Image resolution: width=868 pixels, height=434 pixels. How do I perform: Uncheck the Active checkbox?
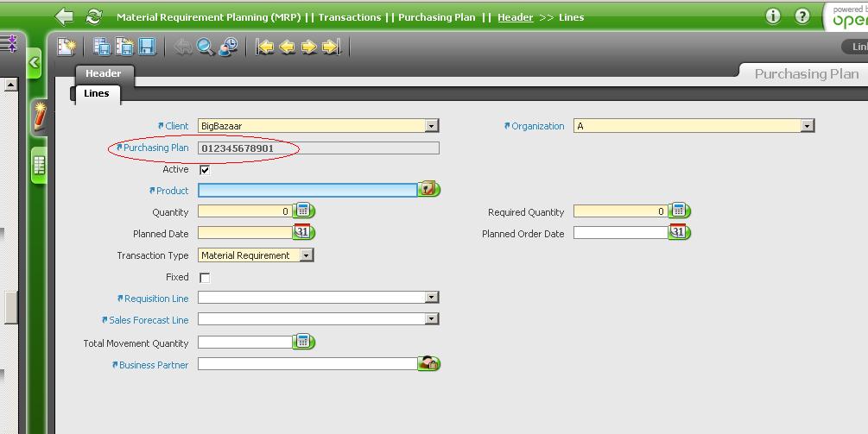click(x=205, y=170)
